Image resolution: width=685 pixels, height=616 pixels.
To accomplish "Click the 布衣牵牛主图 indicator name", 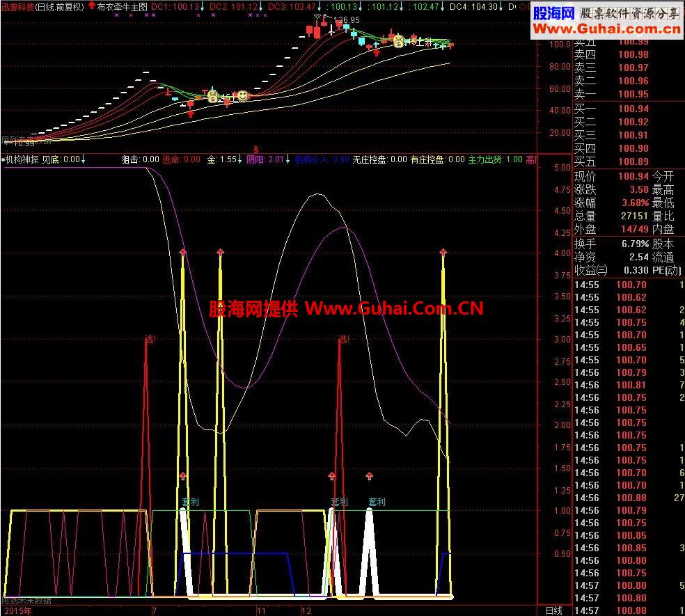I will [x=123, y=7].
